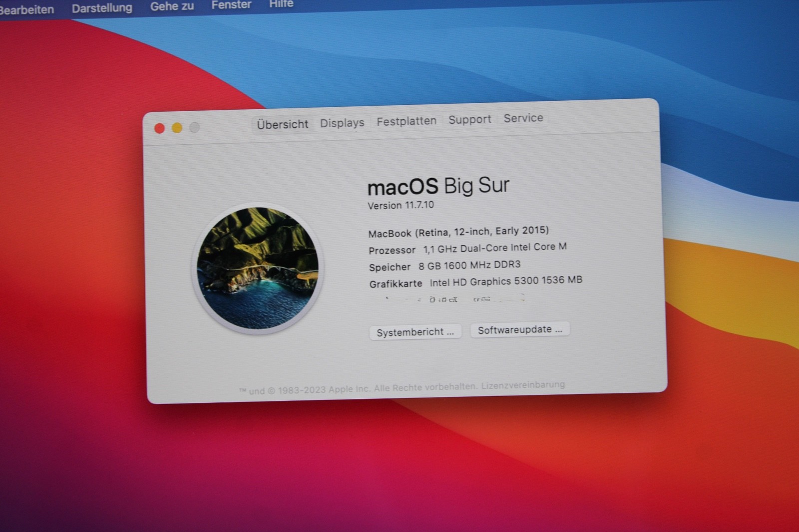Image resolution: width=799 pixels, height=532 pixels.
Task: Open the Fenster menu
Action: pos(231,5)
